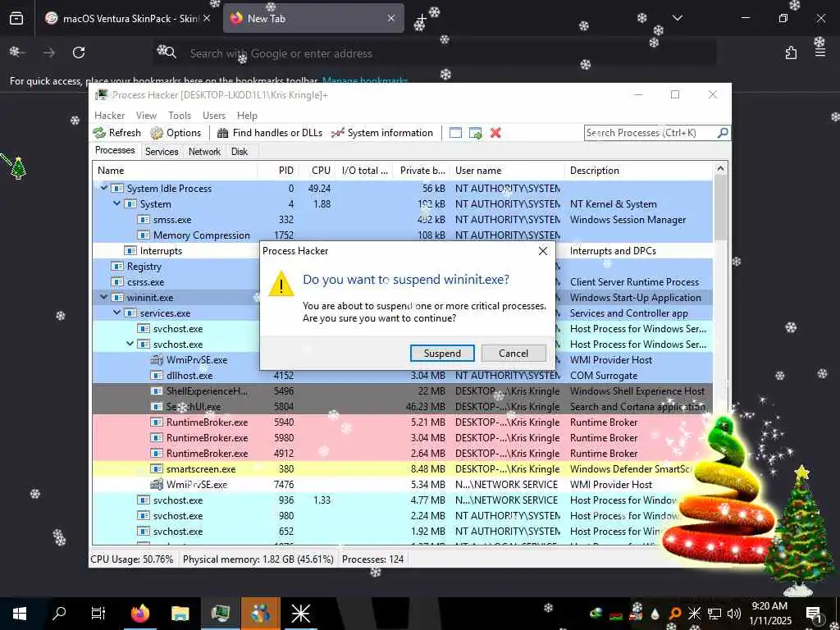Click the find window and thread icon
This screenshot has height=630, width=840.
pos(475,133)
